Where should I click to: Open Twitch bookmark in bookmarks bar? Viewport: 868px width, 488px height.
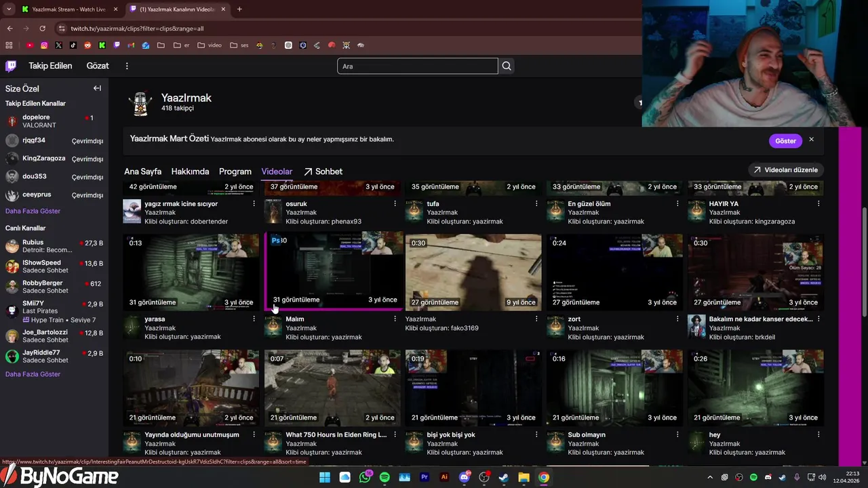pyautogui.click(x=117, y=45)
